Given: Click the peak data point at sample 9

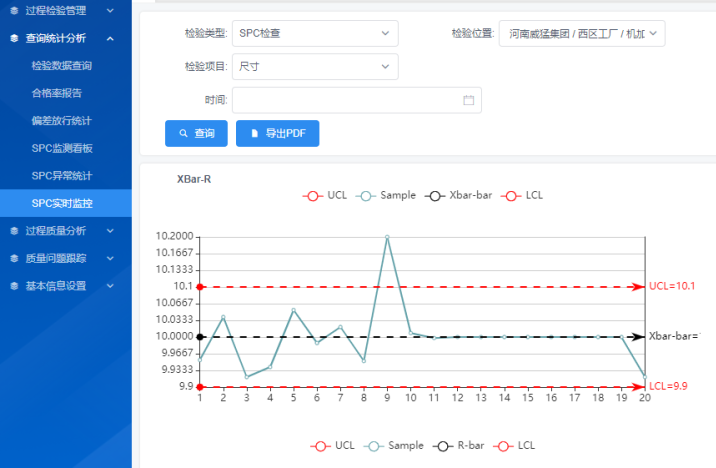Looking at the screenshot, I should 387,237.
